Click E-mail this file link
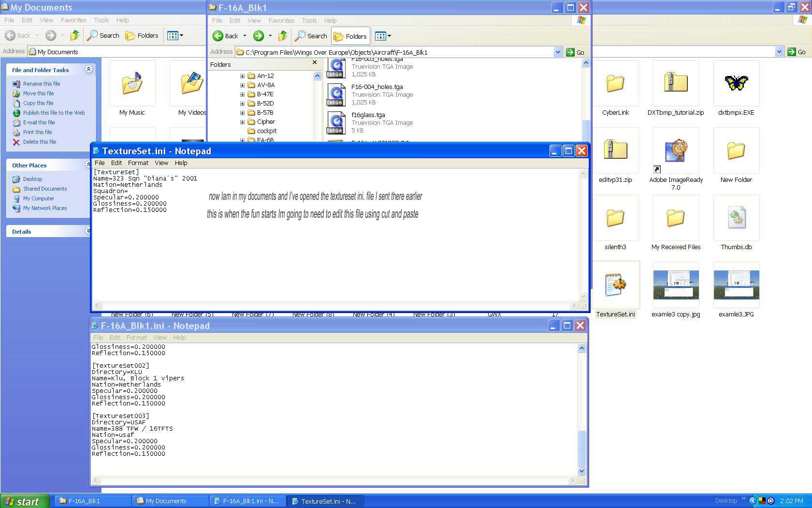The image size is (812, 508). click(x=39, y=122)
